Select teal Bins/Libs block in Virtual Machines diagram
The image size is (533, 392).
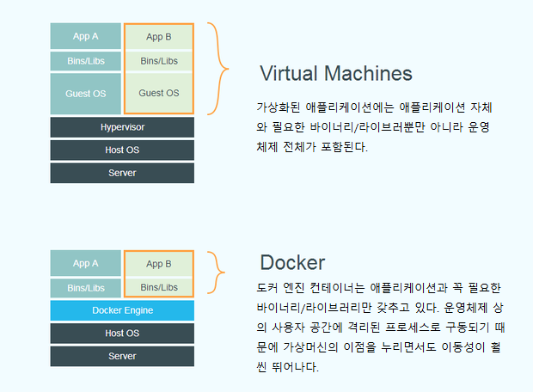86,61
